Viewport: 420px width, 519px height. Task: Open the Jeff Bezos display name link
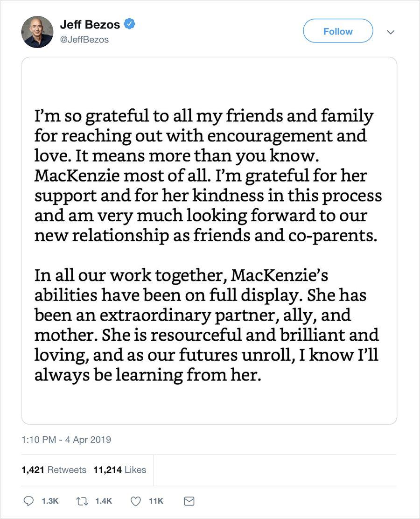(x=90, y=25)
